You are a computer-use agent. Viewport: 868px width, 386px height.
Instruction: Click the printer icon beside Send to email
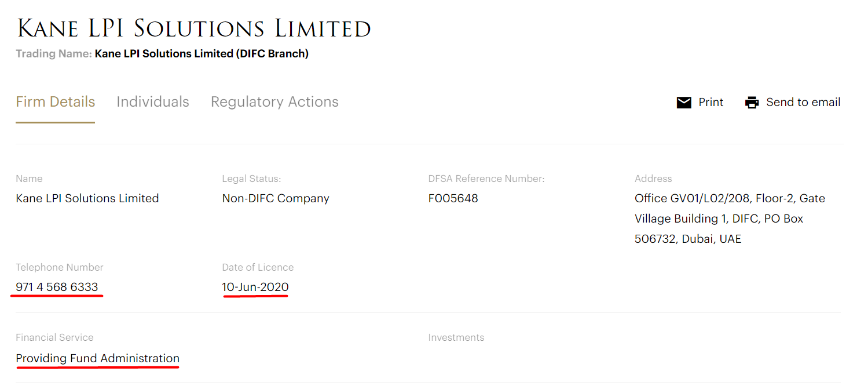[x=752, y=103]
